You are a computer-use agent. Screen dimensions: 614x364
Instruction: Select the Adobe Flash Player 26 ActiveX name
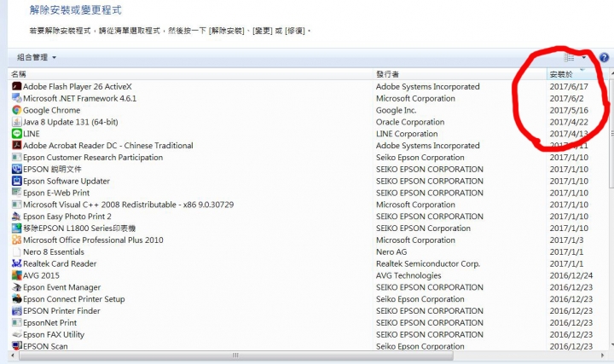[77, 86]
